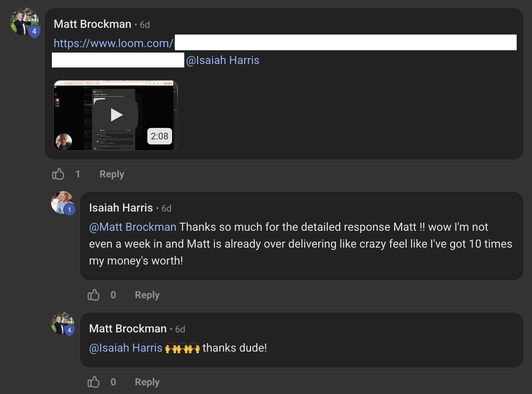Reply to Isaiah Harris's comment
Viewport: 532px width, 394px height.
pos(147,295)
